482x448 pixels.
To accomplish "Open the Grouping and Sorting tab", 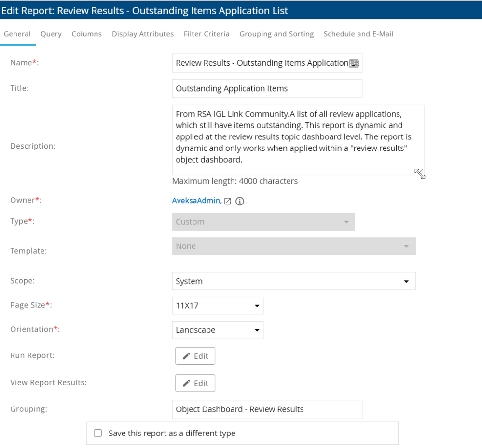I will [276, 34].
